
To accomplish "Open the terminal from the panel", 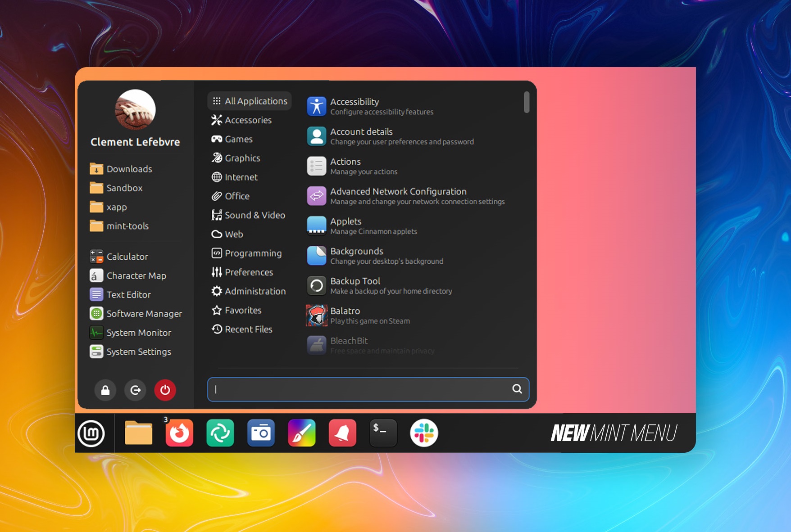I will click(383, 433).
